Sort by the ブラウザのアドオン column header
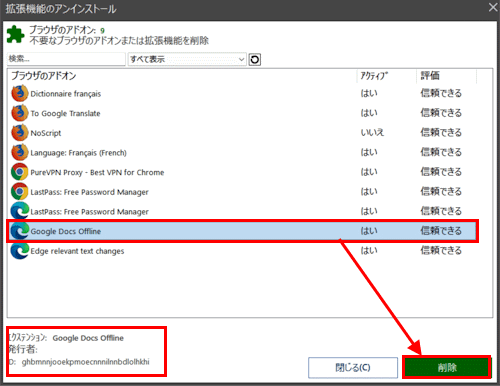500x386 pixels. (x=183, y=76)
